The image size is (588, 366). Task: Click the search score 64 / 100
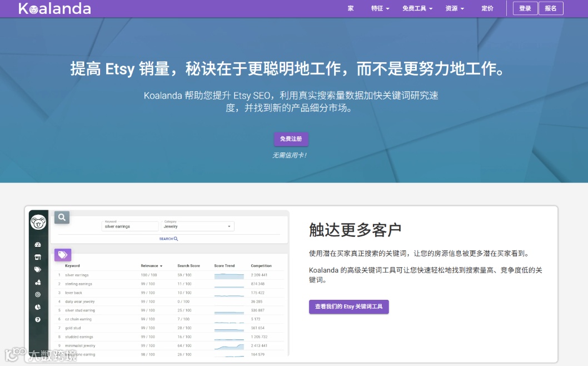185,346
